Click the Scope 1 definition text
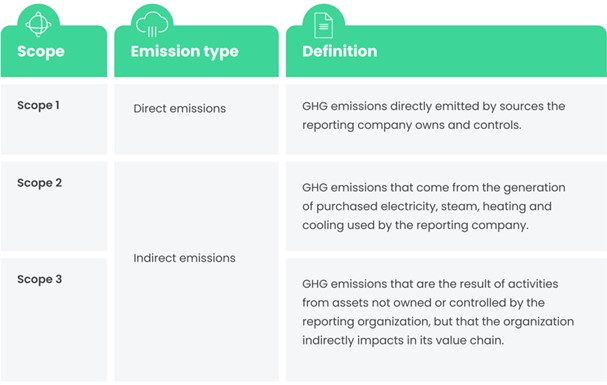Viewport: 607px width, 385px height. (434, 116)
